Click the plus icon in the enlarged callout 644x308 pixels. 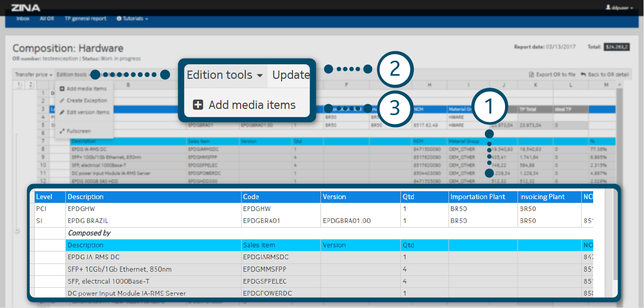198,105
